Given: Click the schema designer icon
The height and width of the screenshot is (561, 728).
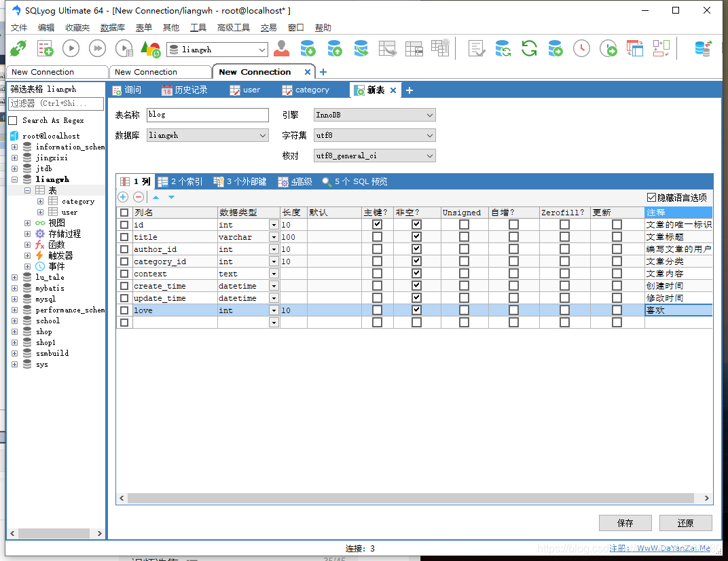Looking at the screenshot, I should pos(661,48).
